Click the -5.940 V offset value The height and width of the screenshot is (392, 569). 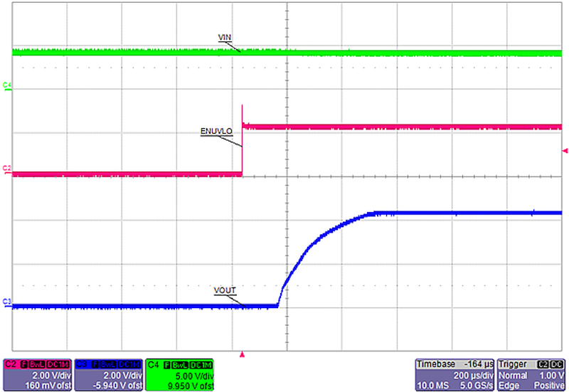click(117, 386)
